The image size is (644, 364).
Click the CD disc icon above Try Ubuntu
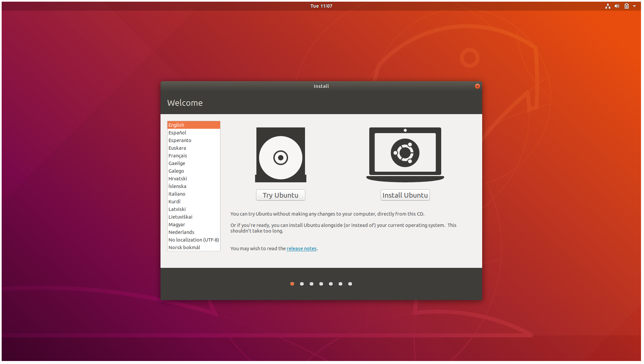tap(281, 155)
